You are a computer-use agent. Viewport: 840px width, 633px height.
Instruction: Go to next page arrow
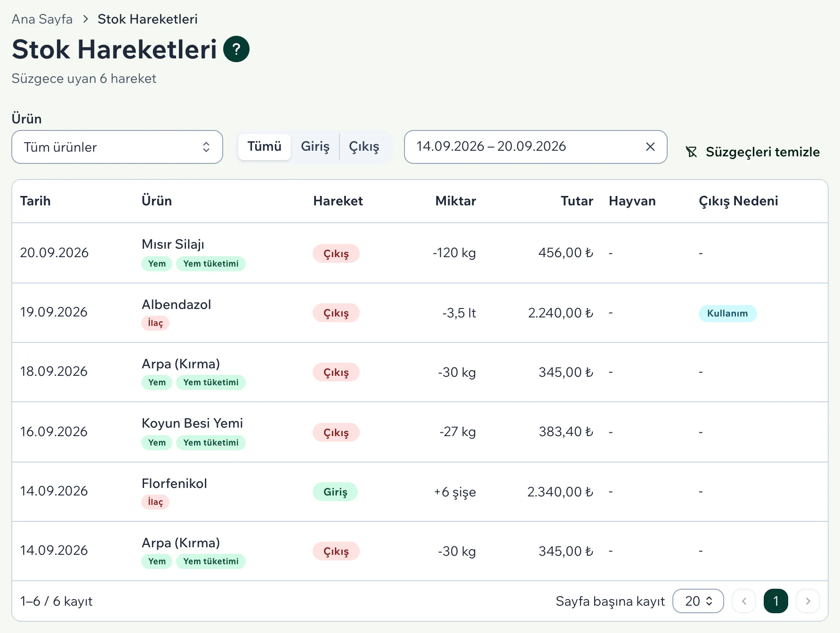pyautogui.click(x=808, y=601)
